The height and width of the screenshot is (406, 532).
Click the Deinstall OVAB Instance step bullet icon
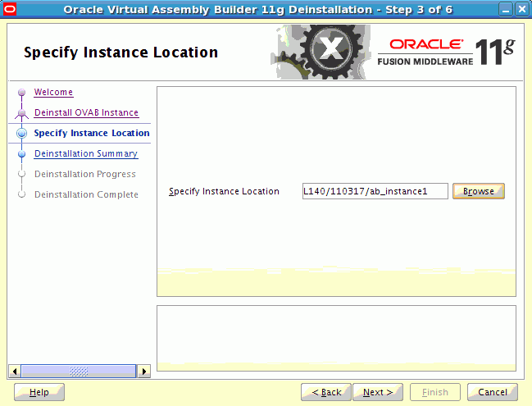21,112
